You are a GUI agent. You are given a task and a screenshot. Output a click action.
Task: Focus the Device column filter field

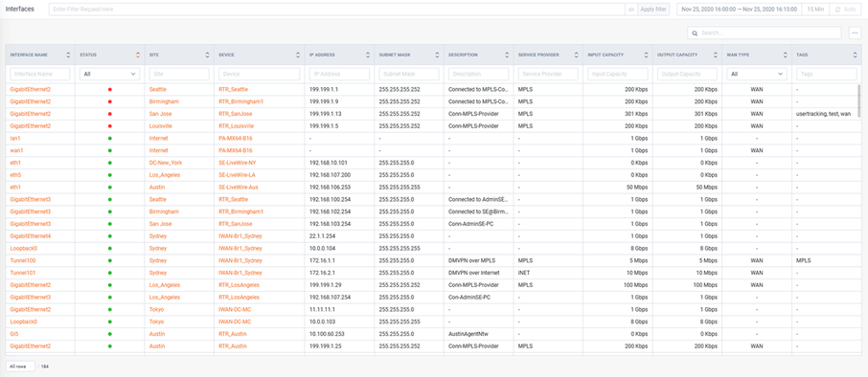(260, 74)
